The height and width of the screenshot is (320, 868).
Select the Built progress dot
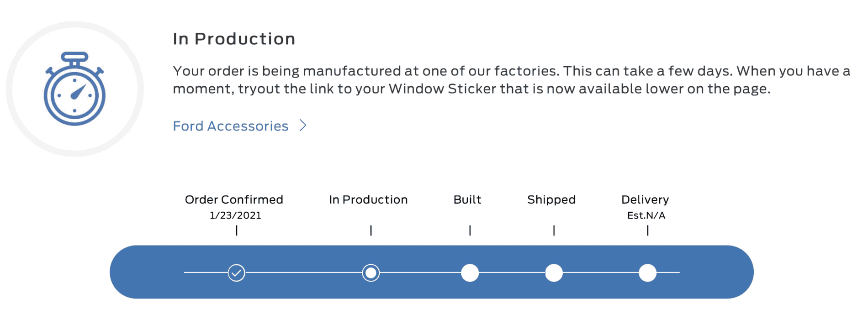tap(470, 273)
